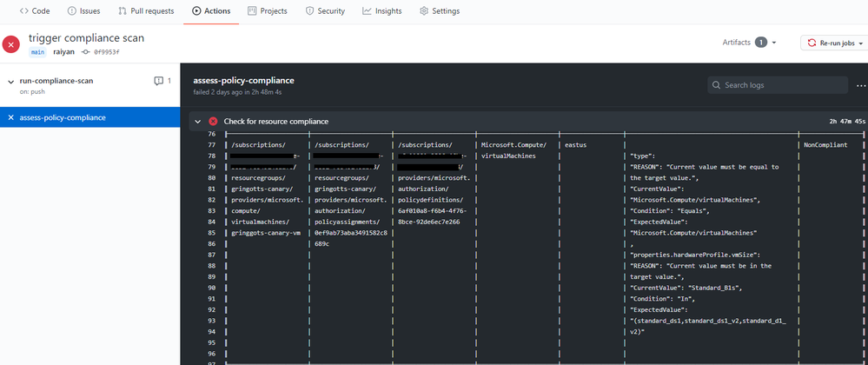The height and width of the screenshot is (365, 868).
Task: Open the Code tab
Action: click(x=35, y=11)
